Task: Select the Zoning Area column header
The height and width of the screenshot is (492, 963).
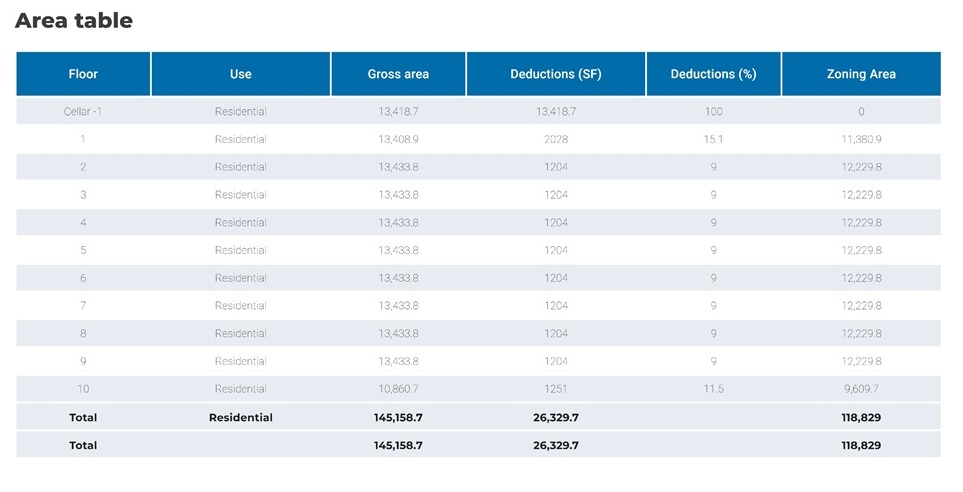Action: coord(861,74)
